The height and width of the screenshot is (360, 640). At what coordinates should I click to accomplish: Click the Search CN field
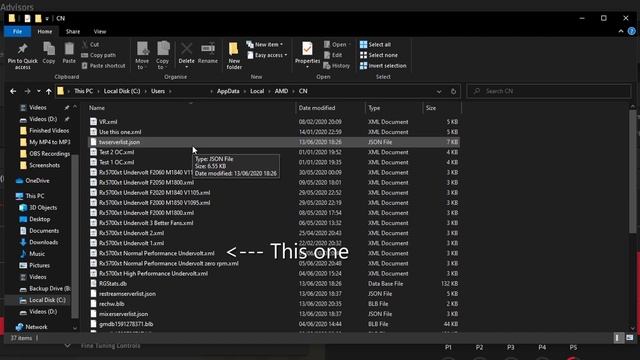pyautogui.click(x=549, y=91)
